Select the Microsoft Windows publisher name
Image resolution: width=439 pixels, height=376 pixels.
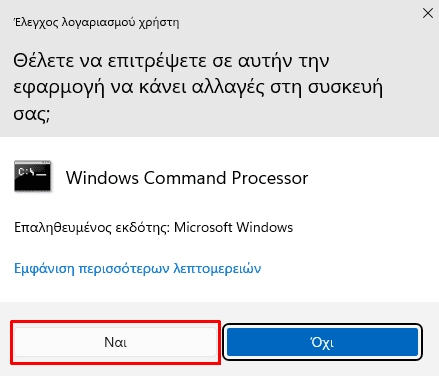(233, 227)
